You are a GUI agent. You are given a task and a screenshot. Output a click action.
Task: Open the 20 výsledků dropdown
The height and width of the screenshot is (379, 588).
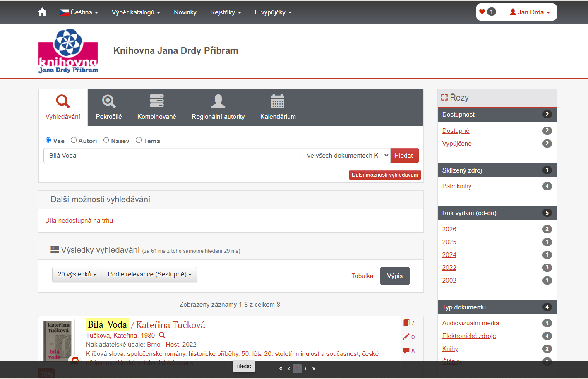(x=77, y=274)
